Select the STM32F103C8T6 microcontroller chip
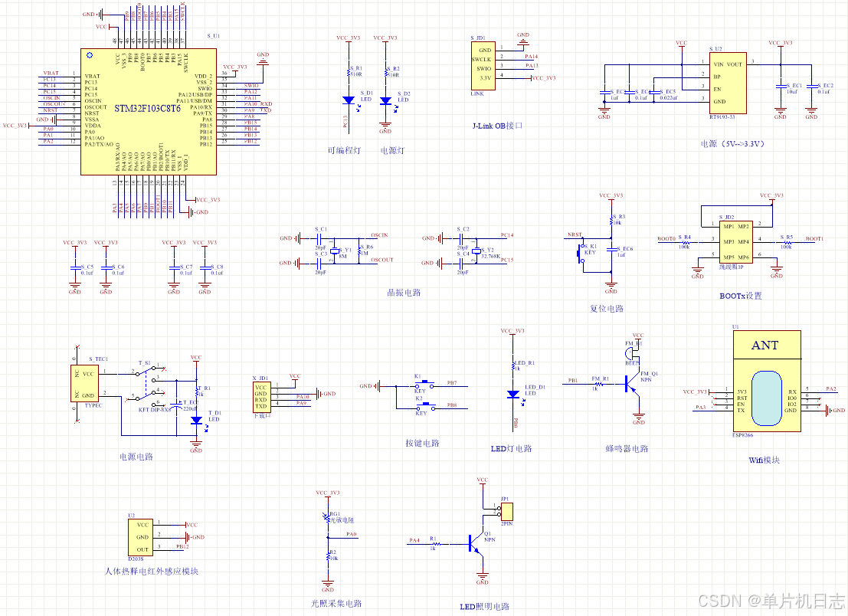Screen dimensions: 848x616 click(149, 111)
